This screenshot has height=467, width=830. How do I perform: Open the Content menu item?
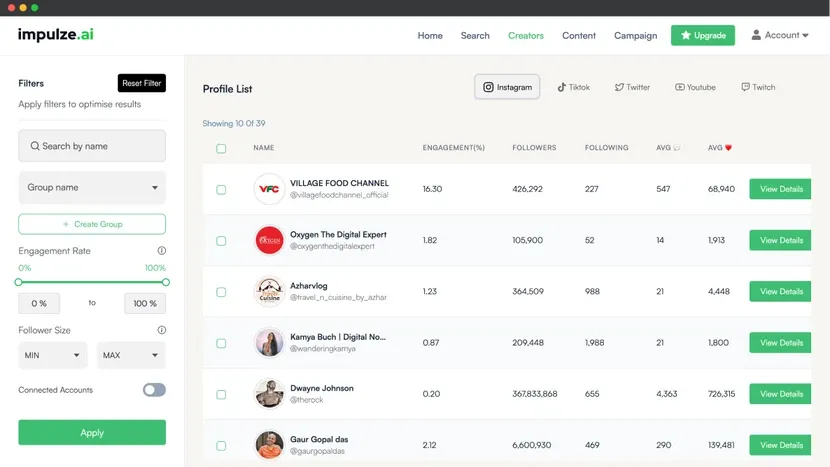[579, 35]
